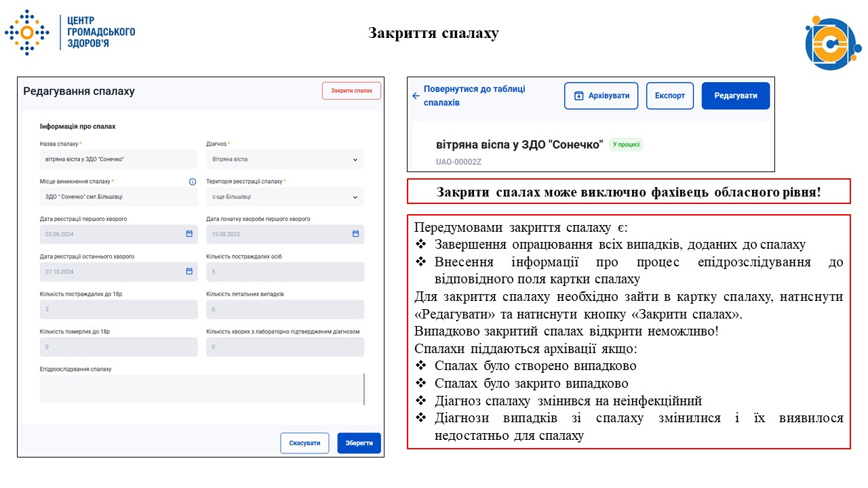This screenshot has width=868, height=488.
Task: Click the back arrow next to 'Повернутися до таблиці'
Action: click(416, 96)
